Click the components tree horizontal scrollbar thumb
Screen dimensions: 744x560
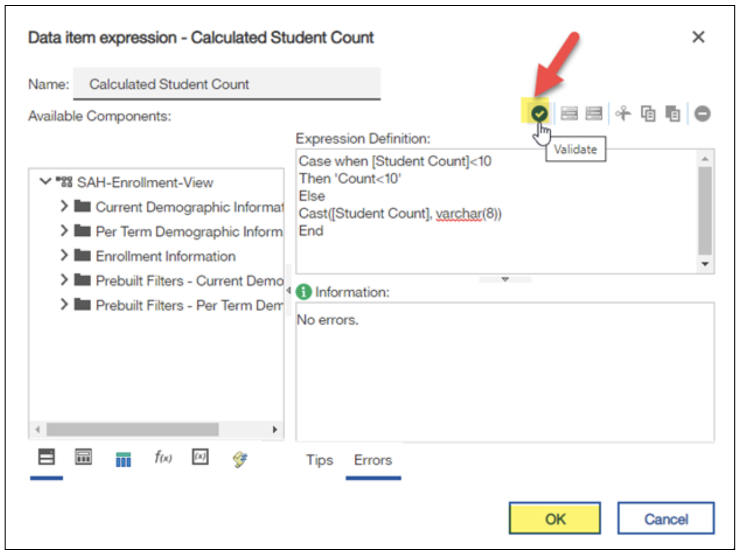pyautogui.click(x=133, y=430)
